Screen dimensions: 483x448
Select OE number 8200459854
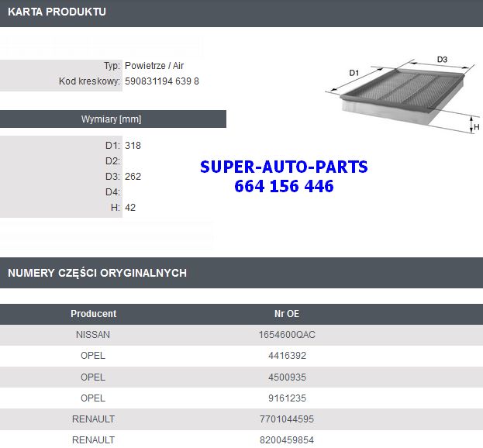[287, 440]
